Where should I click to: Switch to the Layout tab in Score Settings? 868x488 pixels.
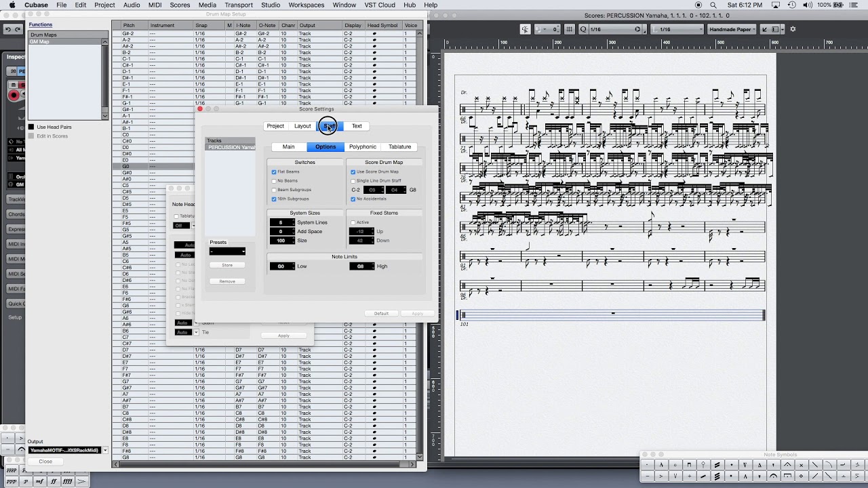coord(302,126)
